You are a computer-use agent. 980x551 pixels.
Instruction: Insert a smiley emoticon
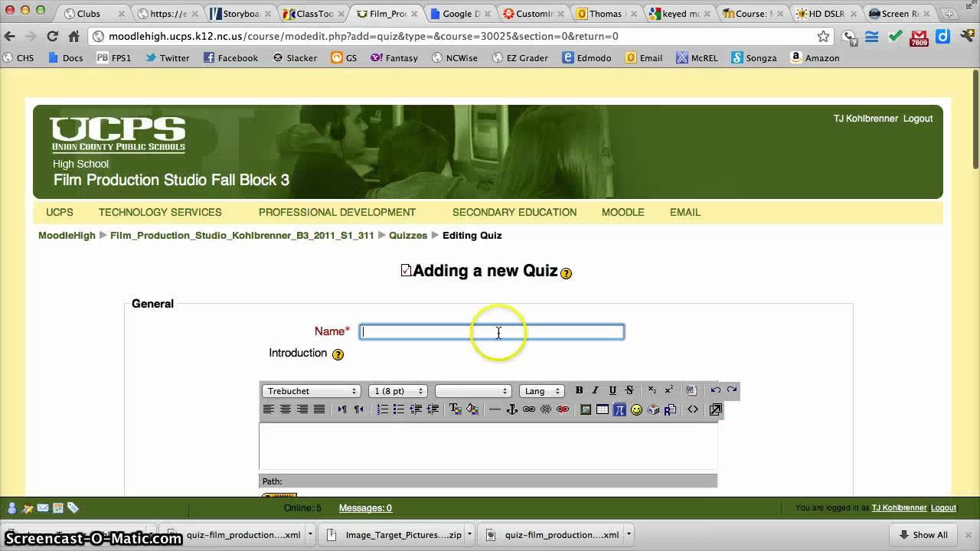tap(636, 409)
